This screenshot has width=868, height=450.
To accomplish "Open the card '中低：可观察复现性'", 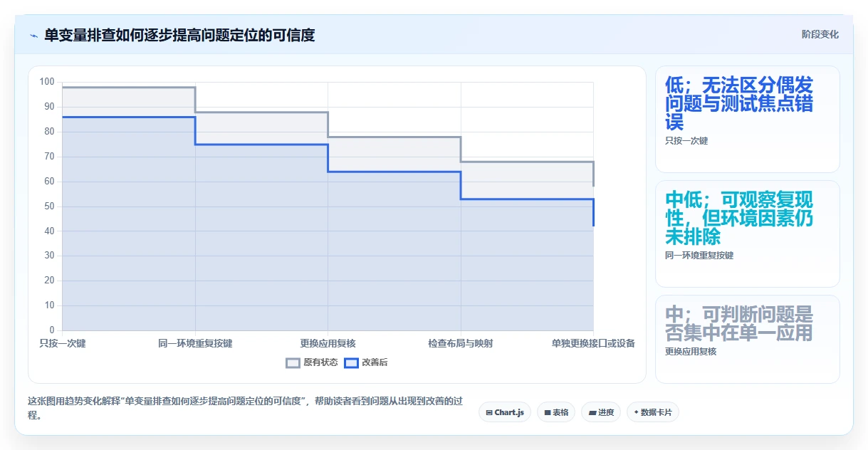I will pos(748,234).
